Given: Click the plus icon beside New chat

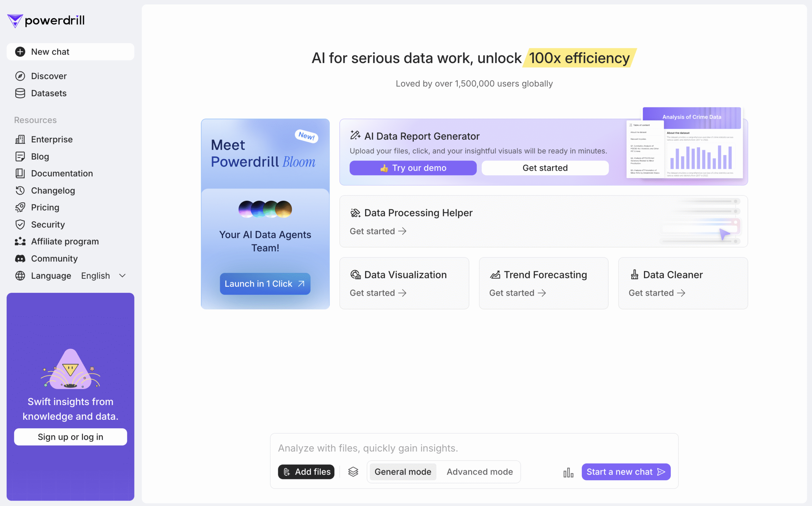Looking at the screenshot, I should 20,52.
